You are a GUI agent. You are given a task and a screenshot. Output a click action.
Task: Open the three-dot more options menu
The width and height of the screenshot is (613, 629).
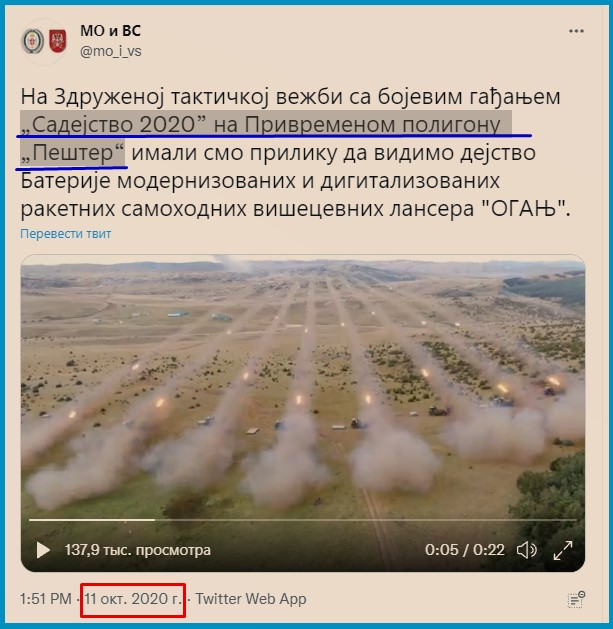pyautogui.click(x=576, y=31)
